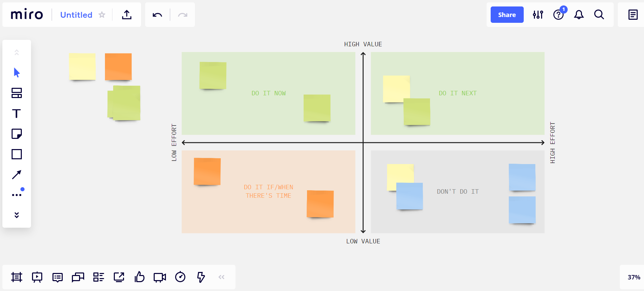Click the 37% zoom level indicator
Screen dimensions: 644x291
634,277
